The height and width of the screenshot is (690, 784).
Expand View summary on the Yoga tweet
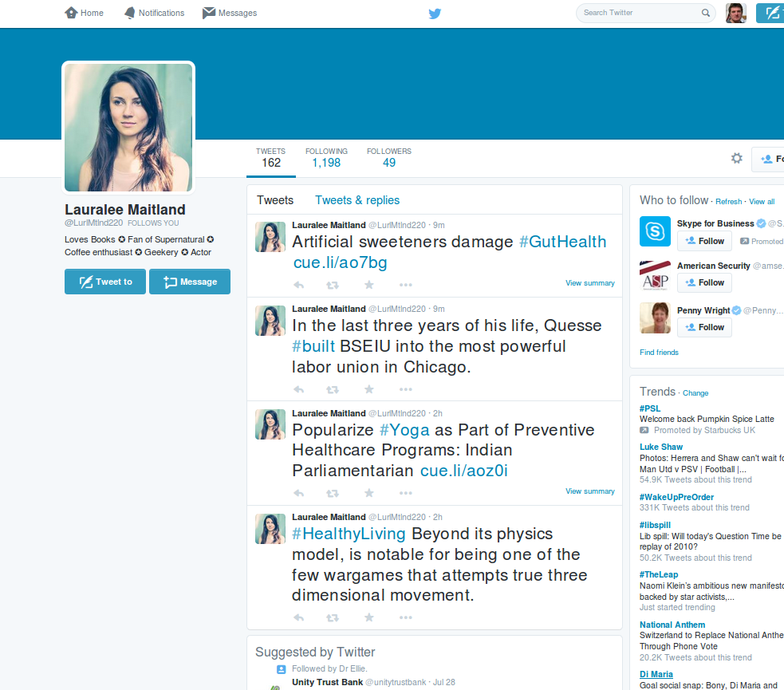point(589,491)
